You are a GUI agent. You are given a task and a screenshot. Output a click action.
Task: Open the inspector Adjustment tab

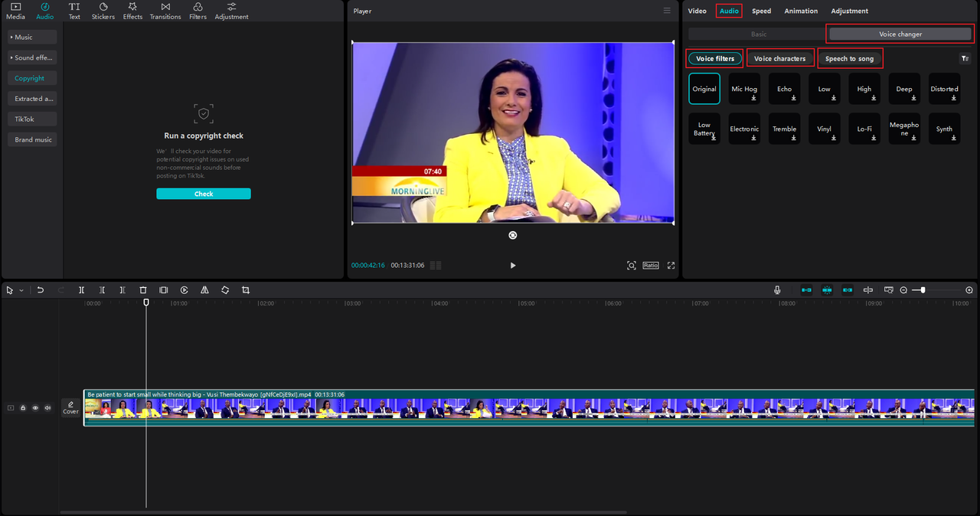[x=850, y=11]
